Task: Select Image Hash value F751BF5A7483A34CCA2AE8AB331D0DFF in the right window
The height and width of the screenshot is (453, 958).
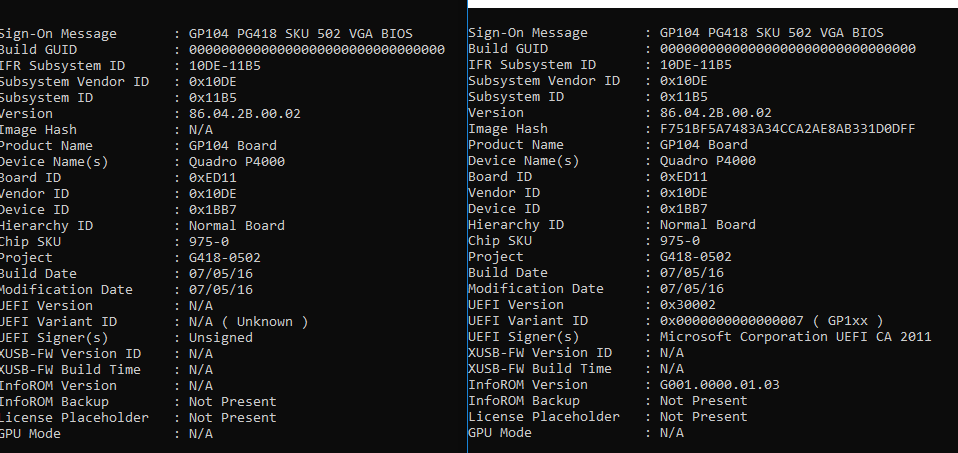Action: click(788, 129)
